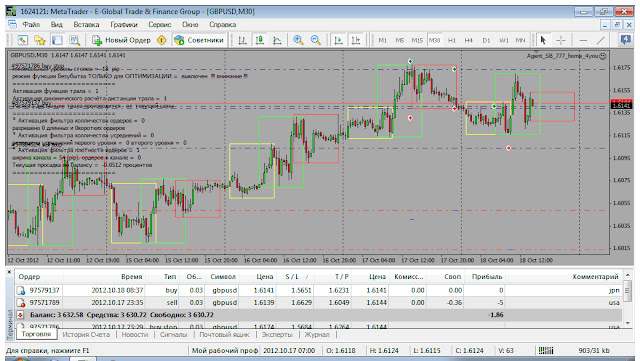Open the Эксперты terminal tab
This screenshot has width=640, height=361.
point(277,334)
